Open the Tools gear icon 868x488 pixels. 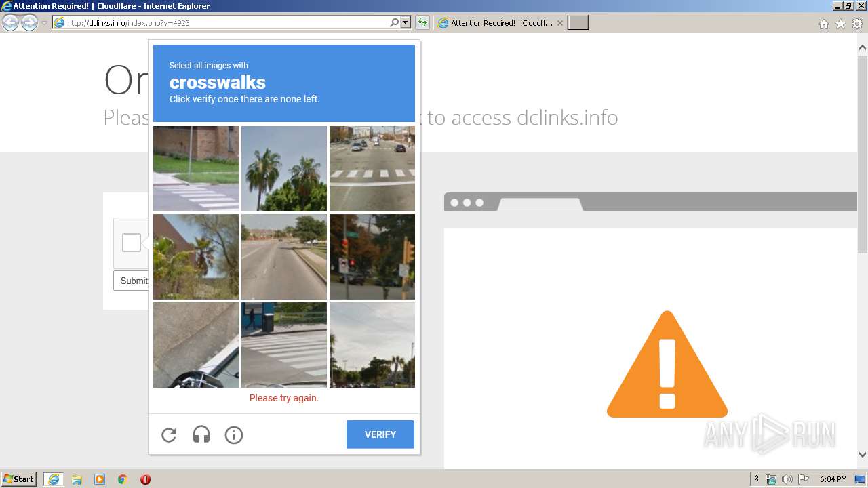857,24
